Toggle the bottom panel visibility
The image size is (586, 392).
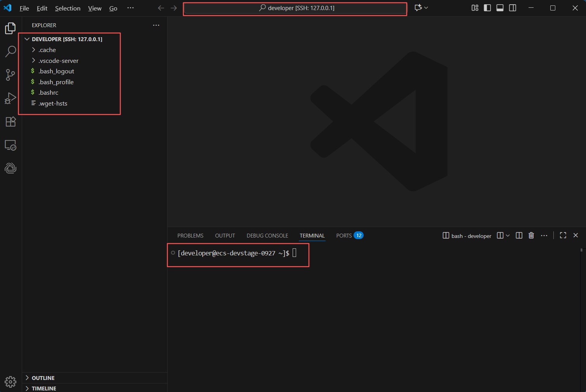click(500, 8)
